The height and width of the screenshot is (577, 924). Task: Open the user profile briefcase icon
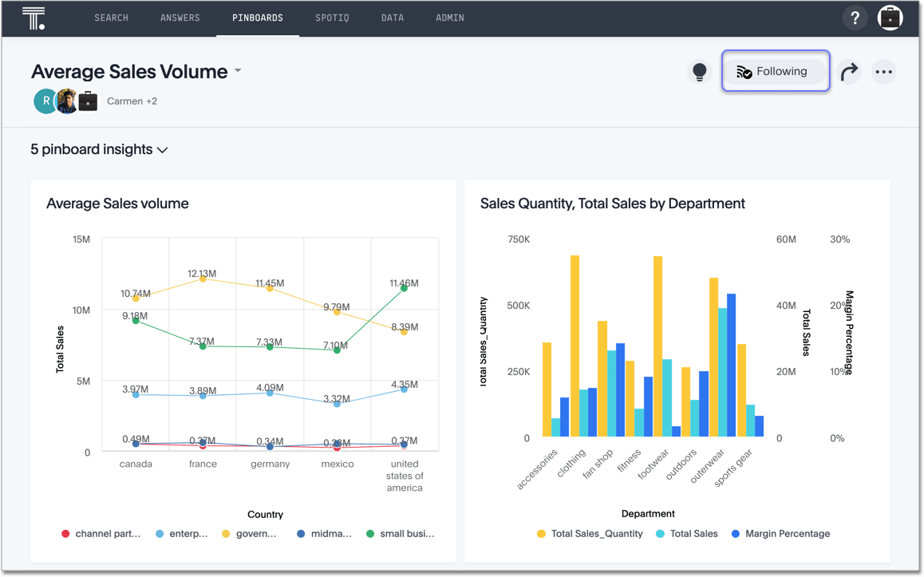coord(890,18)
